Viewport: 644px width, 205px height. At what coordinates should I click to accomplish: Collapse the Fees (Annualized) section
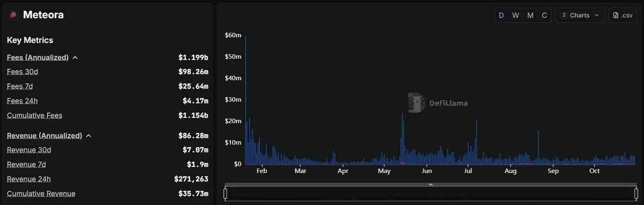coord(75,58)
